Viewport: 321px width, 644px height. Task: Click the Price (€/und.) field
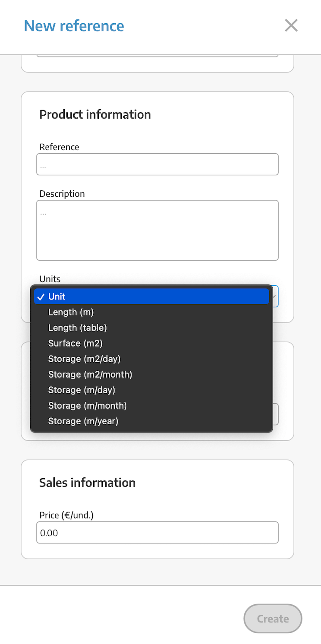pyautogui.click(x=157, y=533)
